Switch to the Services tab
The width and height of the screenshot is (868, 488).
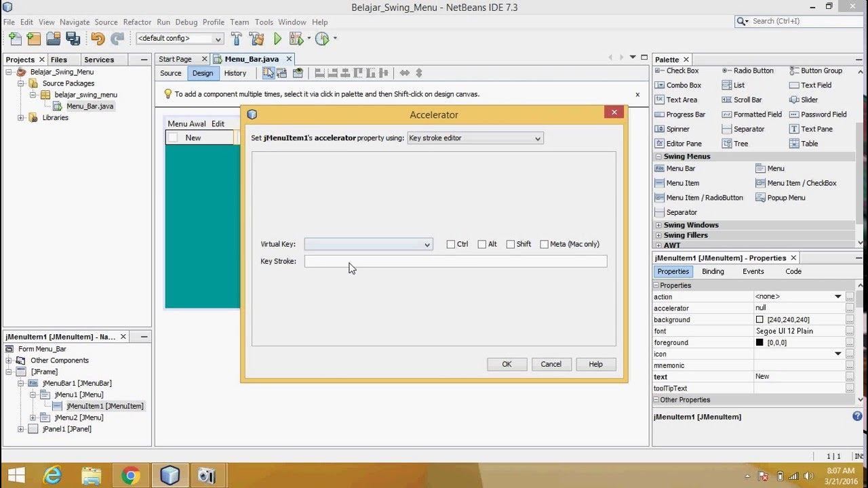point(99,60)
